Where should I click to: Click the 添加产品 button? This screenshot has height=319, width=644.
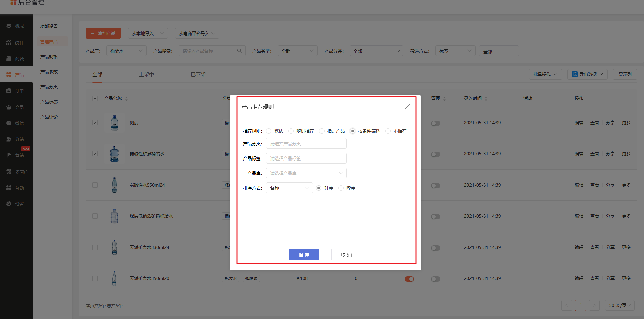[x=103, y=33]
